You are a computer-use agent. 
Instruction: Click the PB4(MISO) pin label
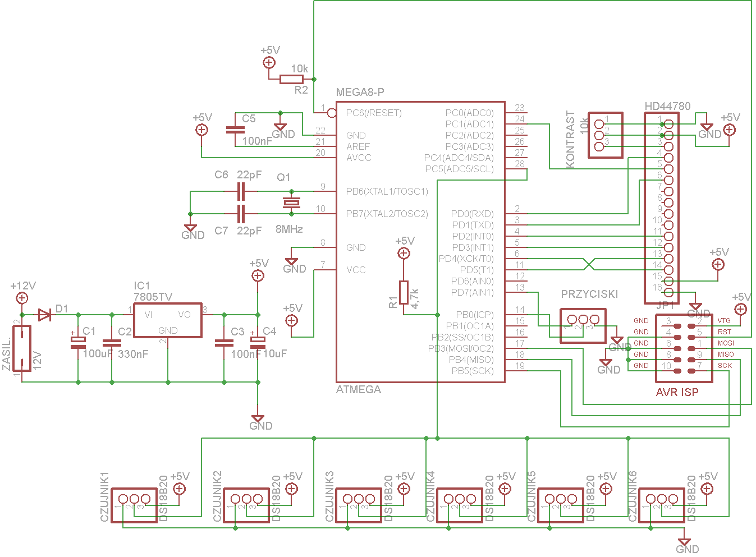click(x=471, y=360)
